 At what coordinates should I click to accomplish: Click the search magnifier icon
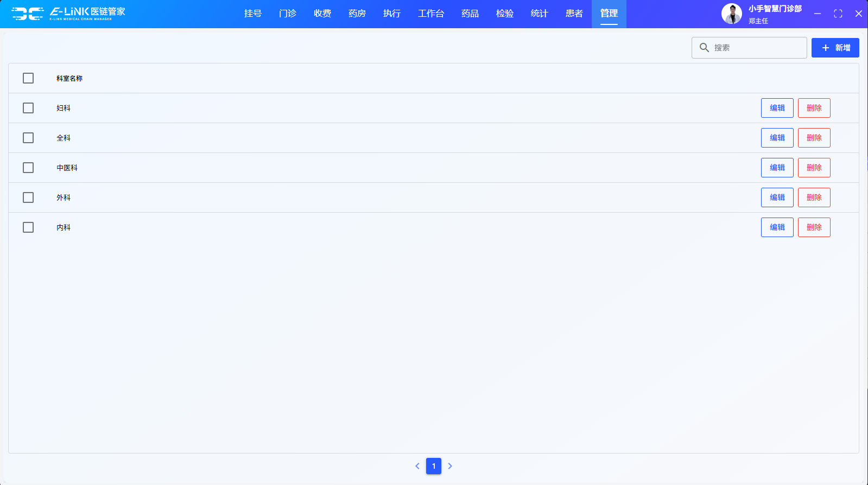[x=704, y=48]
